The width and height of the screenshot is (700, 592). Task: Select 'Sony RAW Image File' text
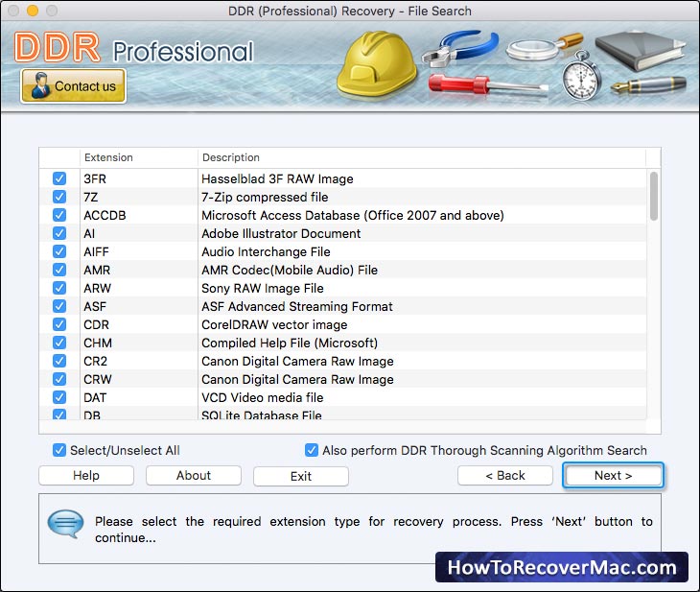tap(263, 288)
